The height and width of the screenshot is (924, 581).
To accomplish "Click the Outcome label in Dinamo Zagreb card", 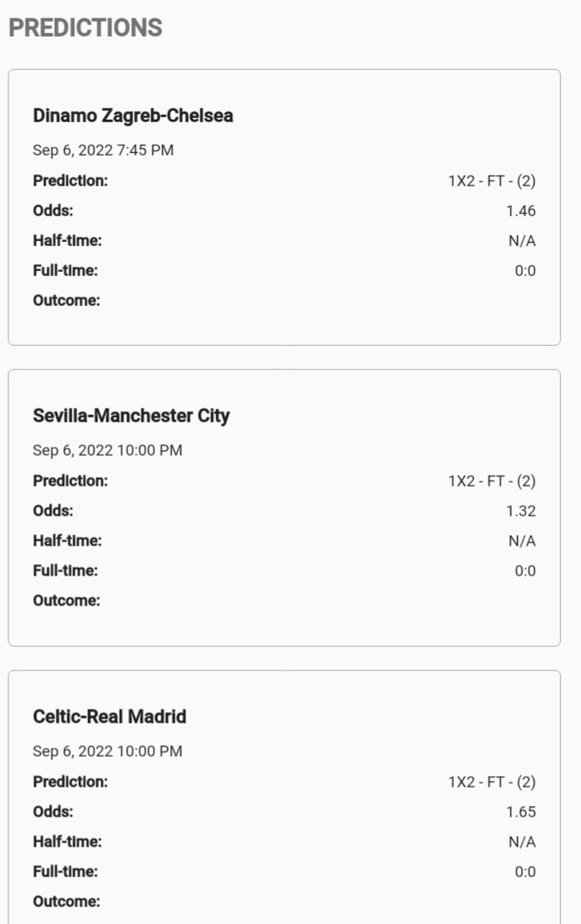I will point(66,300).
